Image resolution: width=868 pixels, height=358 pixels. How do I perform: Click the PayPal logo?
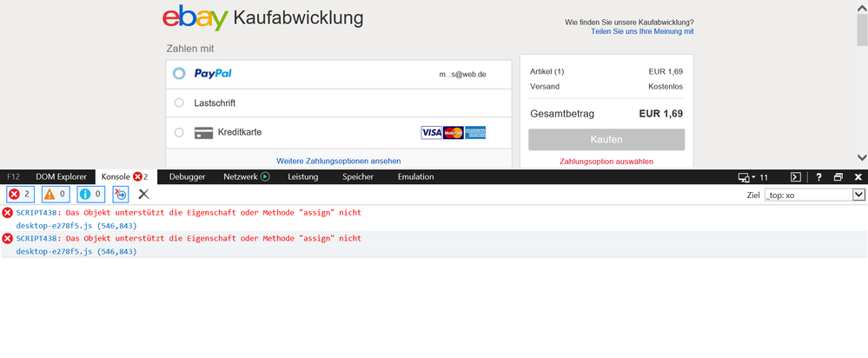(213, 74)
